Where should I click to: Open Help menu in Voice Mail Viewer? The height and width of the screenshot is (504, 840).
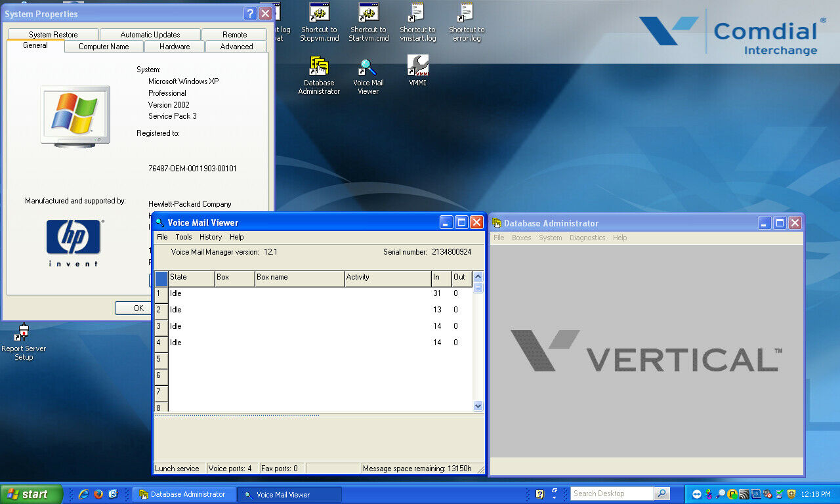click(237, 237)
